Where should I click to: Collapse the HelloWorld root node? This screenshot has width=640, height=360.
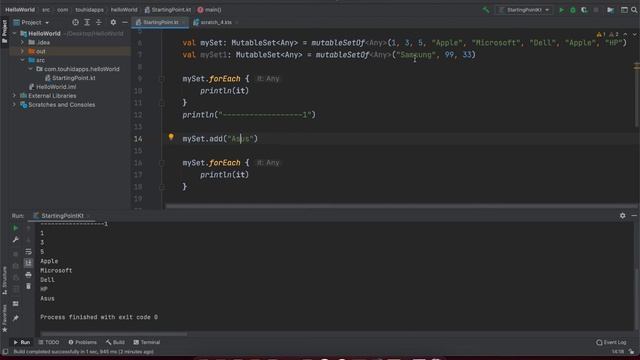pyautogui.click(x=15, y=33)
